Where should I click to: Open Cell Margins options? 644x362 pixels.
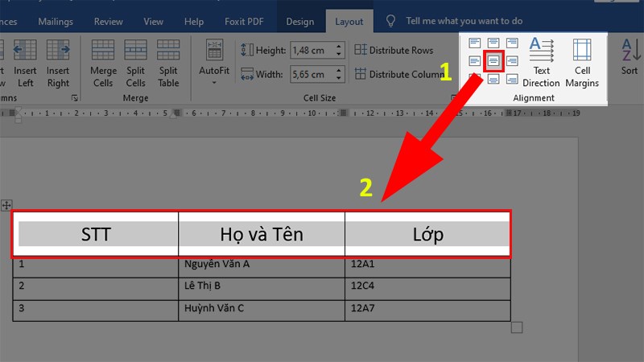point(582,63)
